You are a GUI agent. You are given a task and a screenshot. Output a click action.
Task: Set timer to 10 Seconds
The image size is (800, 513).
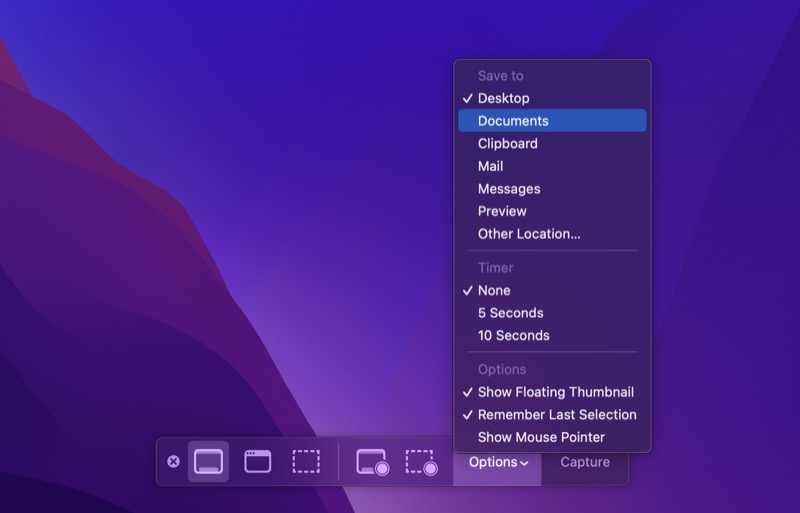click(x=552, y=335)
